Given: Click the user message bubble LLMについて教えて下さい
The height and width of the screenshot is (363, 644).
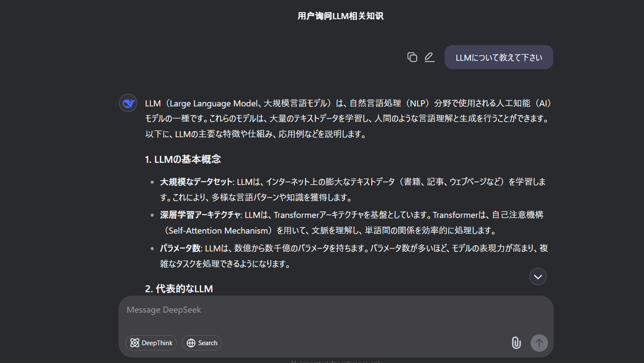Looking at the screenshot, I should tap(499, 57).
